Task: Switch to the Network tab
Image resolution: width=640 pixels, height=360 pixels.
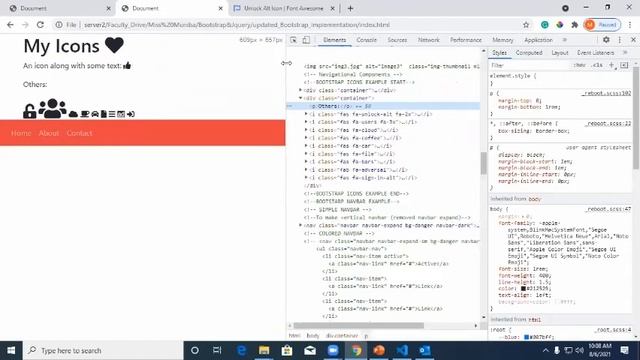Action: point(429,40)
